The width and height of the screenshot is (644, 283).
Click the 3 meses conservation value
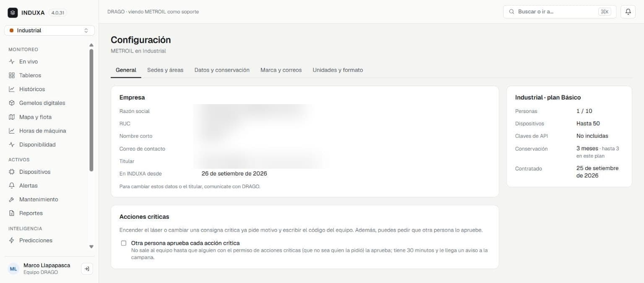coord(587,149)
